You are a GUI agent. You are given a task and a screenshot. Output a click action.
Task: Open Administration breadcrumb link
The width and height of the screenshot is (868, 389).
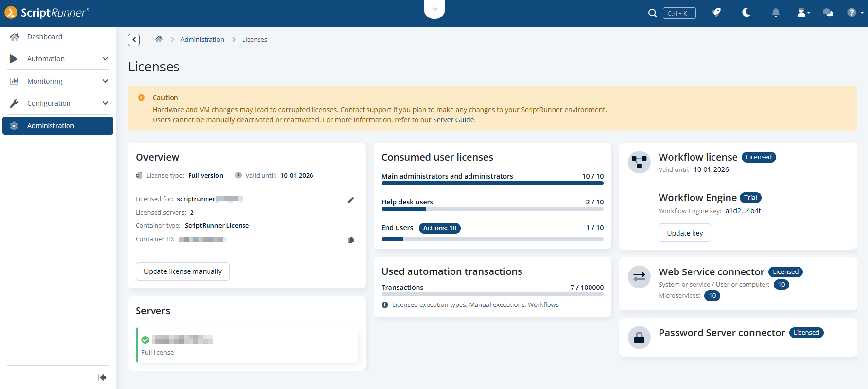pos(202,40)
